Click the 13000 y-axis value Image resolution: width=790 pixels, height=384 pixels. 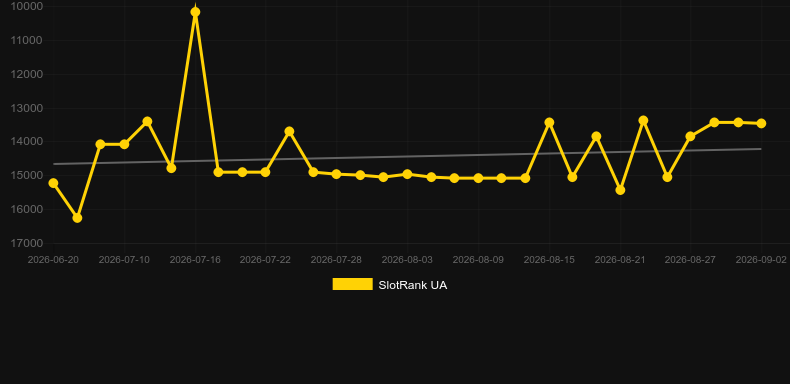tap(27, 108)
